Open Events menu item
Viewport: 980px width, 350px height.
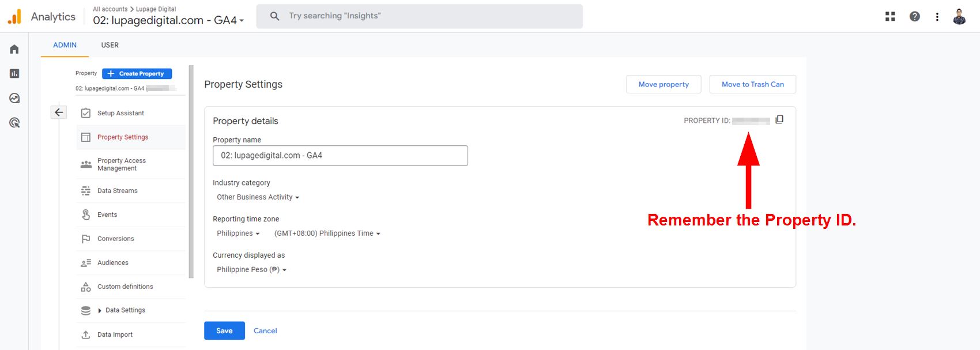click(131, 214)
